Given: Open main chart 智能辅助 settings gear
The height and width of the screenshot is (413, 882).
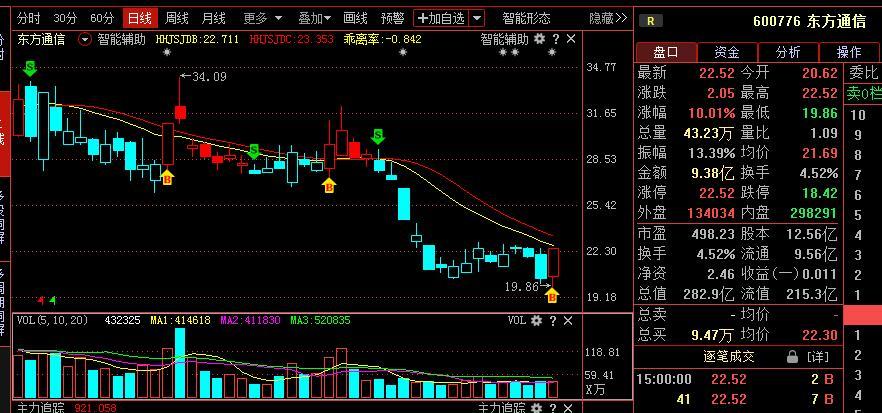Looking at the screenshot, I should point(539,39).
